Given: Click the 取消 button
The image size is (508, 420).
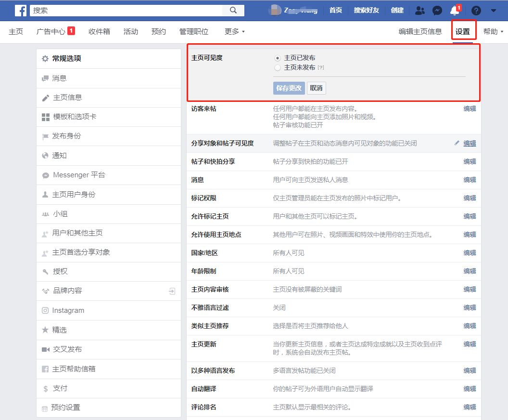Looking at the screenshot, I should [316, 88].
